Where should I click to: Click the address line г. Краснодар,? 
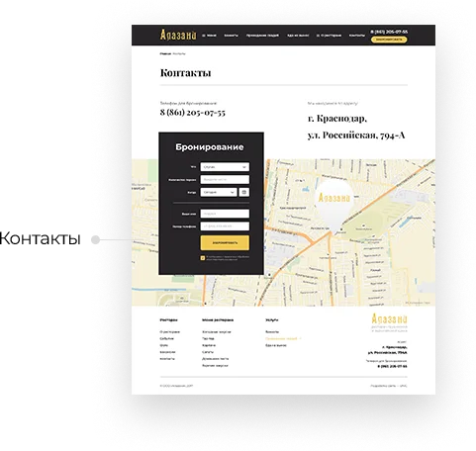[x=337, y=118]
